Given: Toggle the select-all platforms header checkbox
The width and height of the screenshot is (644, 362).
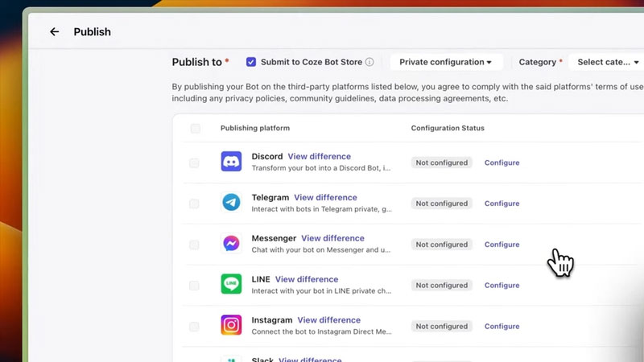Looking at the screenshot, I should (x=195, y=129).
